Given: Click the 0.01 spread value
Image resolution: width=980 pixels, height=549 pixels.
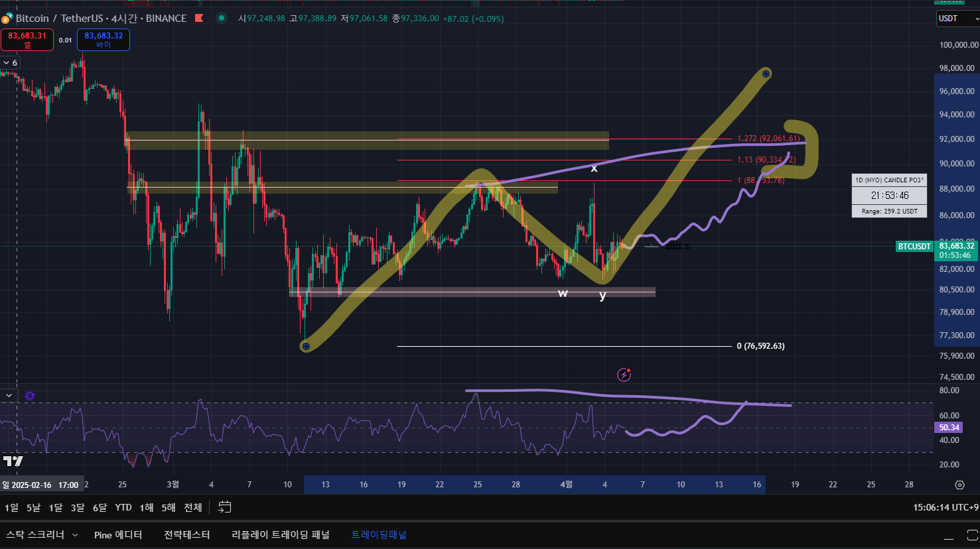Looking at the screenshot, I should (65, 40).
